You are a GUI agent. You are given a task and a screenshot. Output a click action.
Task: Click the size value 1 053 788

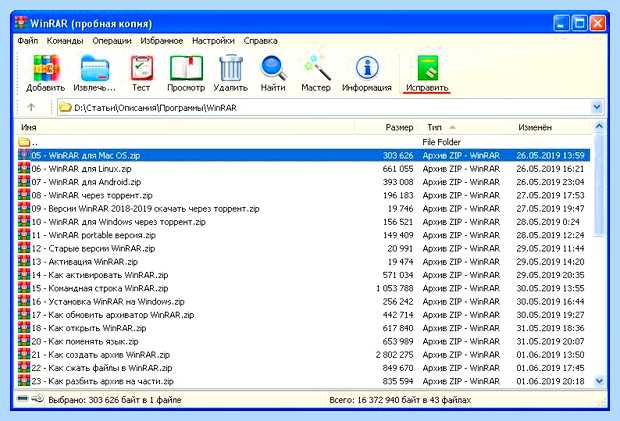pos(395,288)
